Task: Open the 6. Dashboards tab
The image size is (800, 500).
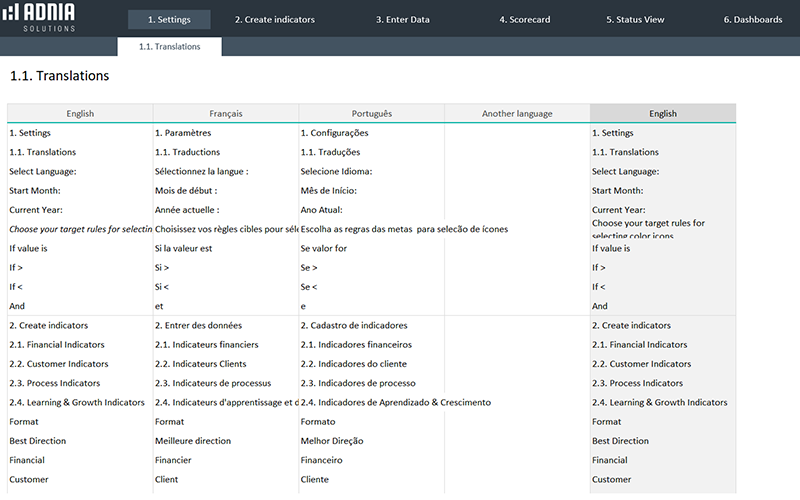Action: point(753,19)
